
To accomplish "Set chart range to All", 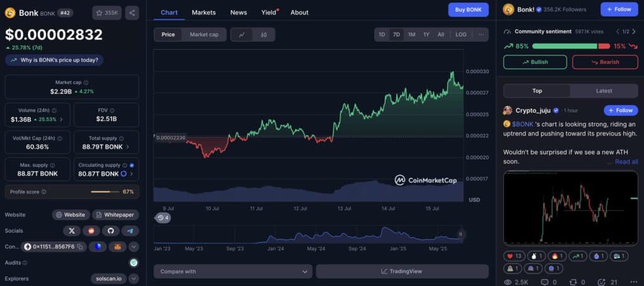I will point(441,35).
